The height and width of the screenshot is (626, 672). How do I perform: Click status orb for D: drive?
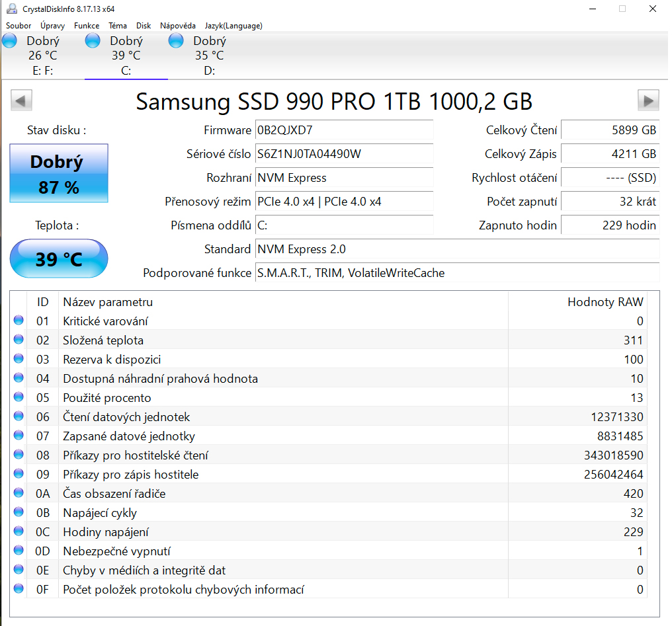click(x=176, y=42)
